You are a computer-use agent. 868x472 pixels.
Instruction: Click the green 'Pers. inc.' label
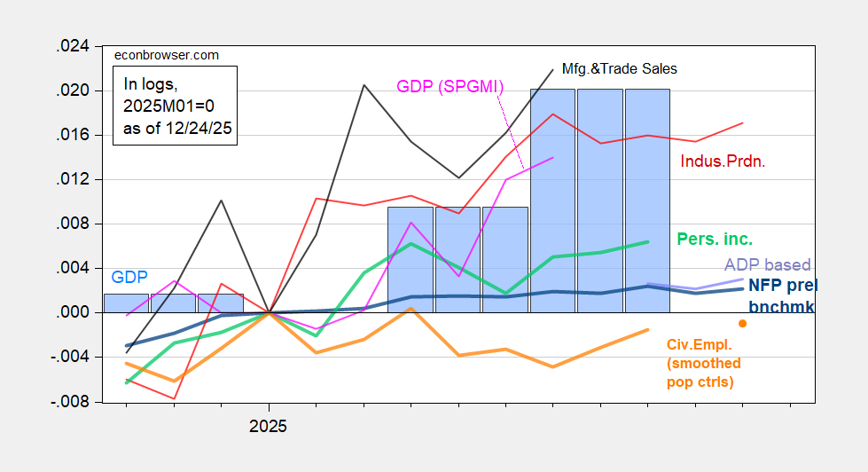click(715, 240)
